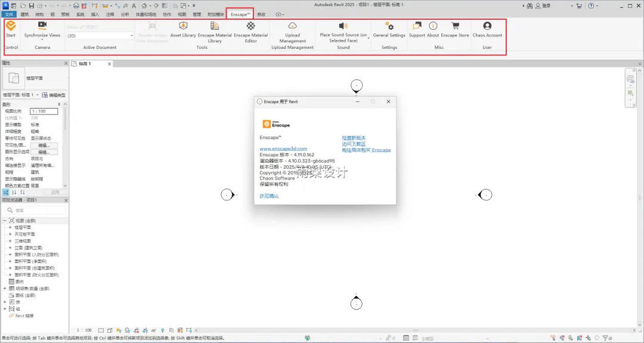Click the search binoculars icon in title bar
Image resolution: width=644 pixels, height=343 pixels.
pos(530,6)
